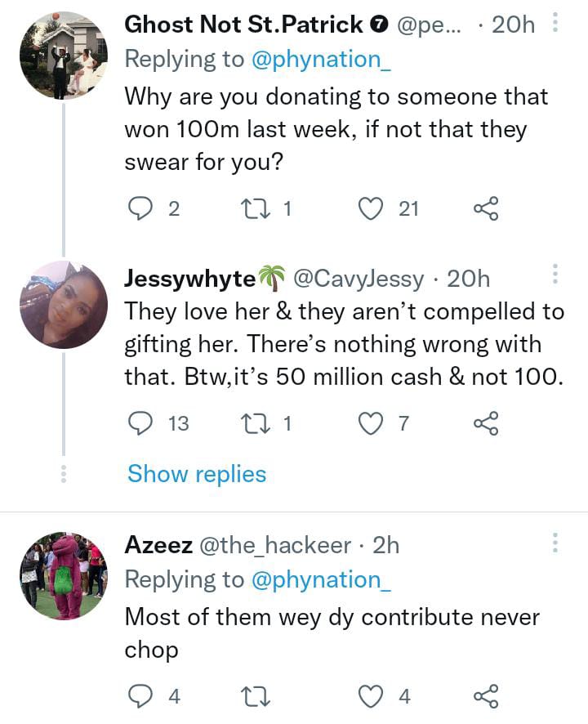Reply to Jessywhyte's tweet
The height and width of the screenshot is (724, 588).
(142, 423)
